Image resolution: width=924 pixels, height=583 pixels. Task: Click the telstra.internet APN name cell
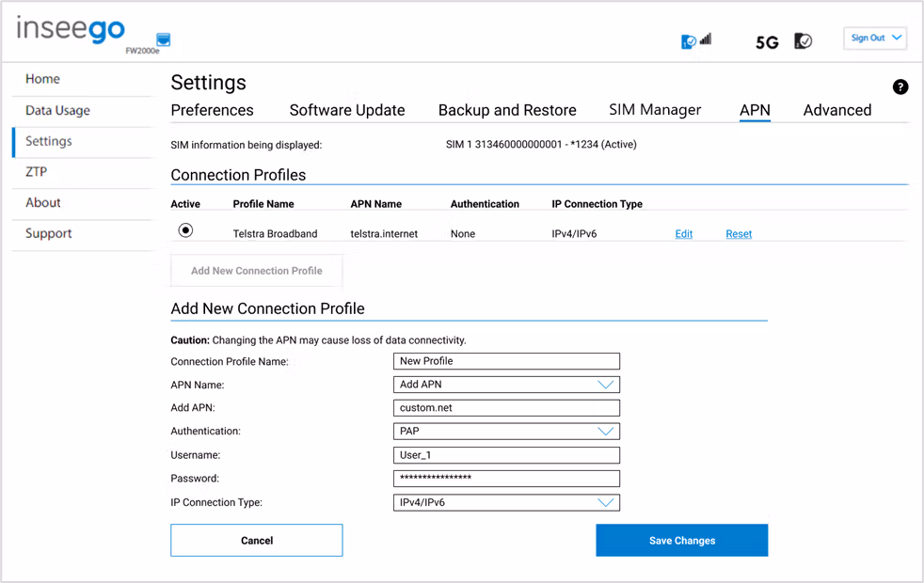[x=384, y=234]
